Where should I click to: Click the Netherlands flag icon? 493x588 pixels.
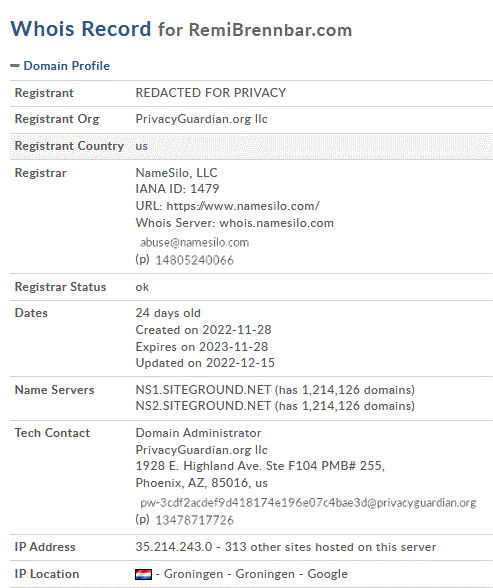tap(144, 574)
